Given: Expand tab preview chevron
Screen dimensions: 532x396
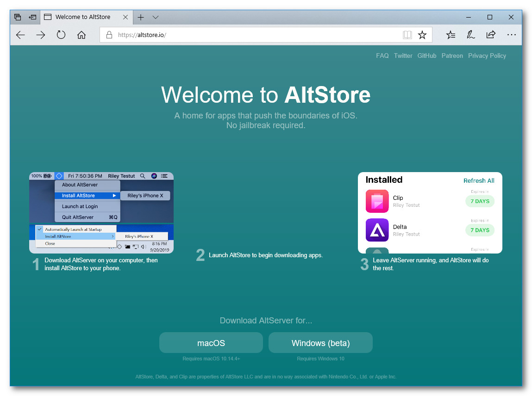Looking at the screenshot, I should pos(156,17).
